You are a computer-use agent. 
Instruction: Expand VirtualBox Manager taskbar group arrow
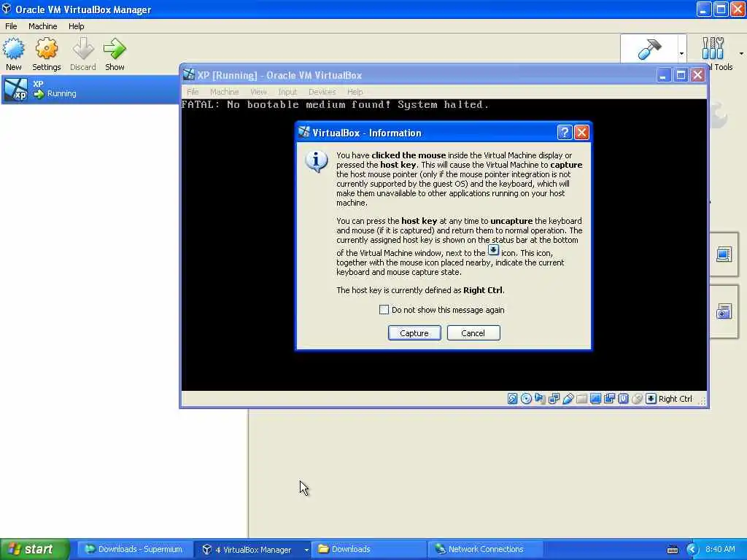pos(306,550)
